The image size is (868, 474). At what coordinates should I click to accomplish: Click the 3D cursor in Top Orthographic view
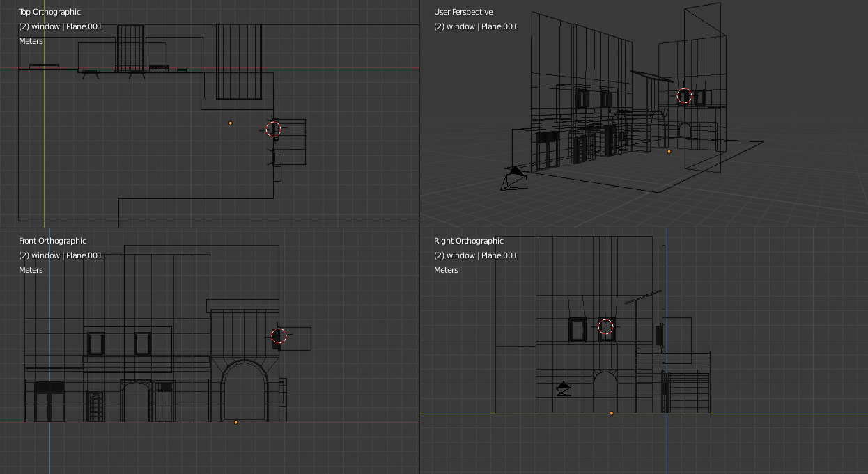coord(273,129)
